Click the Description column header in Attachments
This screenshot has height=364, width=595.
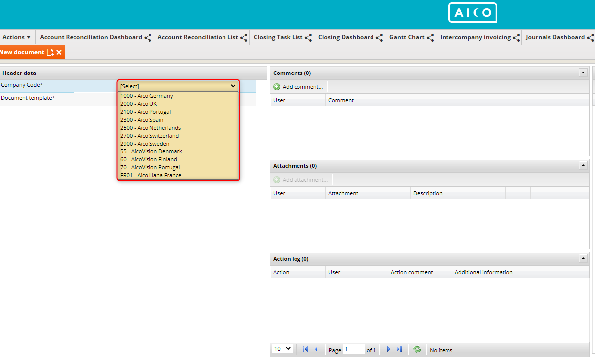pyautogui.click(x=457, y=193)
